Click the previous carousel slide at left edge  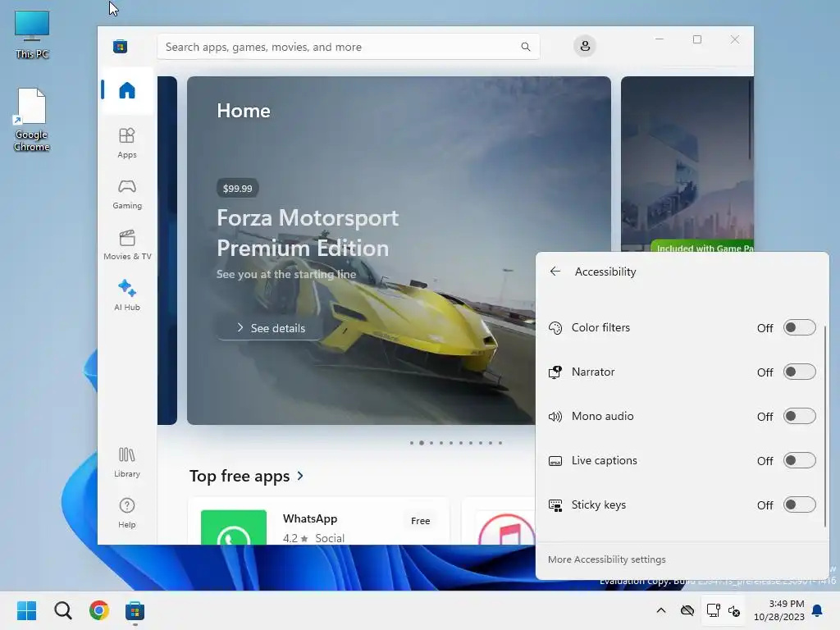167,250
